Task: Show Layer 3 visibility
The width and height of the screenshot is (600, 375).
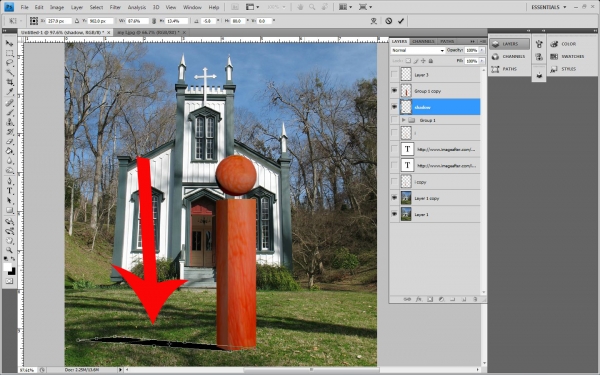Action: (394, 75)
